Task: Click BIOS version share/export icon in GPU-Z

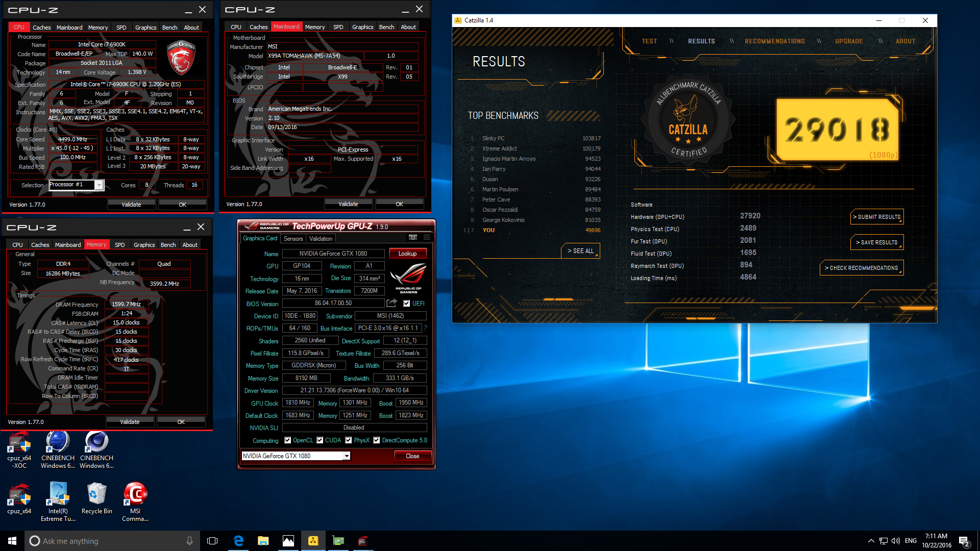Action: pos(391,303)
